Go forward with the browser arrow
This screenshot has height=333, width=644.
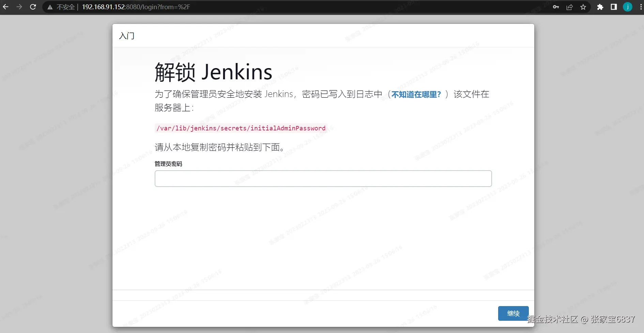pos(19,7)
